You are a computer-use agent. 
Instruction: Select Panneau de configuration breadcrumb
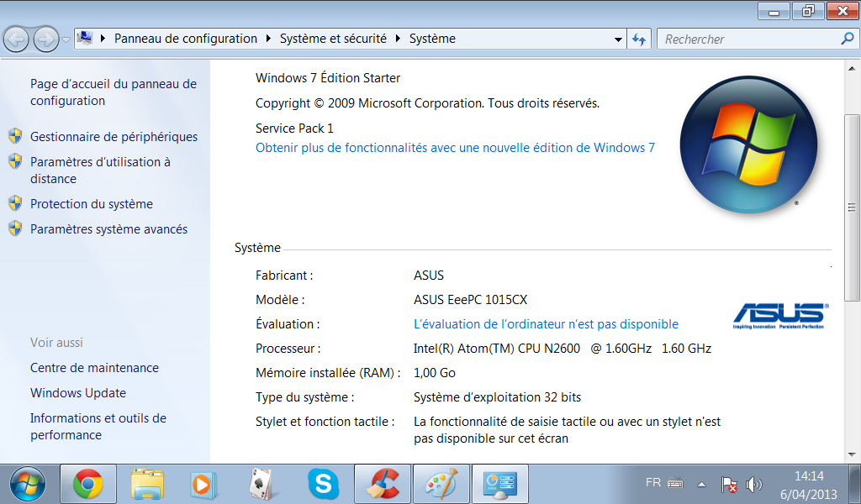(x=186, y=39)
